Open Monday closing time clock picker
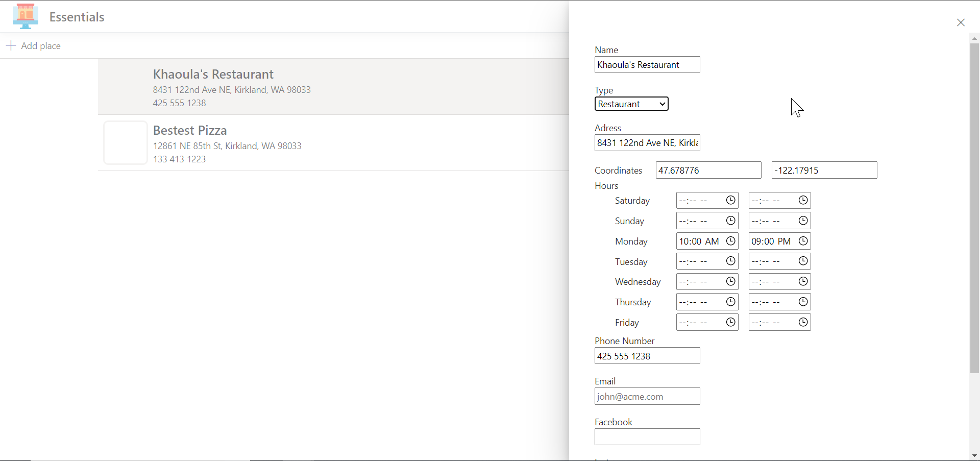Screen dimensions: 980x461 803,241
